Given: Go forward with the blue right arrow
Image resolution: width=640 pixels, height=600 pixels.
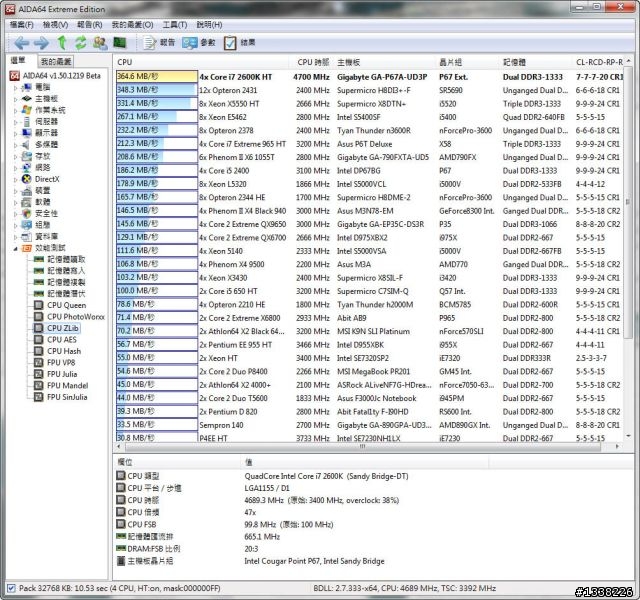Looking at the screenshot, I should (x=41, y=42).
